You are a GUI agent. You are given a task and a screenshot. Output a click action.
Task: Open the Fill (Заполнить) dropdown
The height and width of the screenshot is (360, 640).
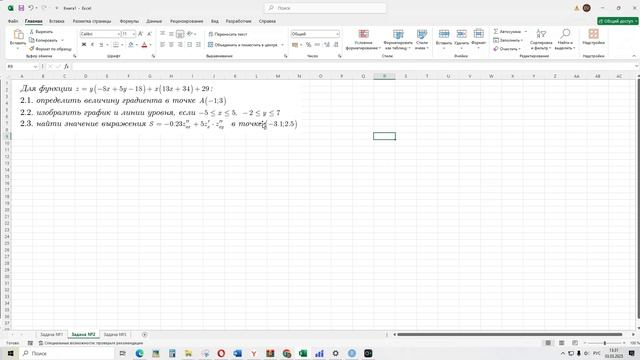[508, 40]
